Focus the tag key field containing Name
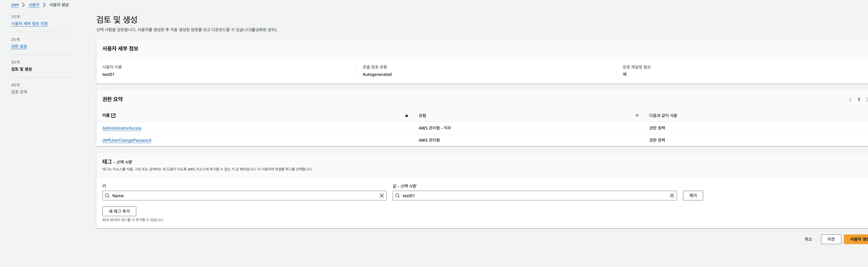 tap(244, 196)
